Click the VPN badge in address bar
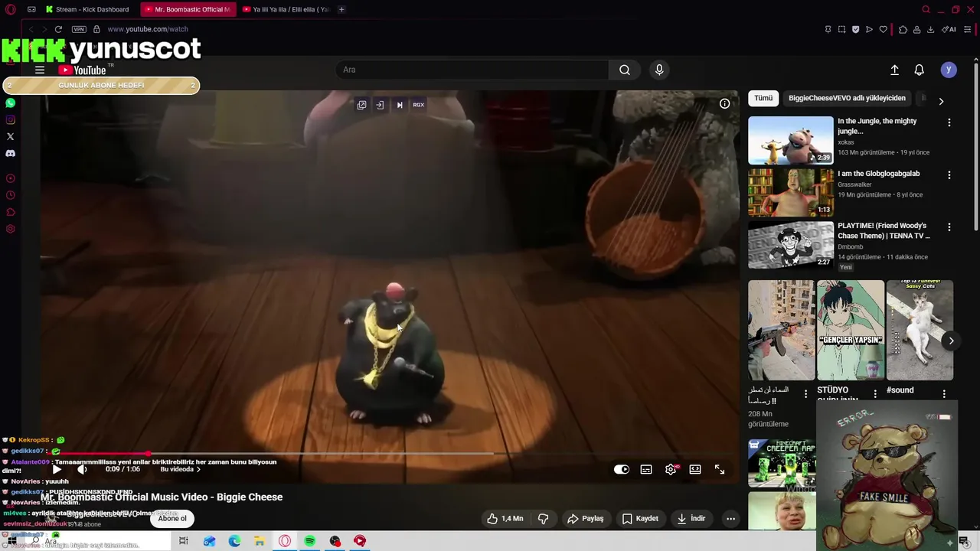980x551 pixels. click(x=79, y=29)
